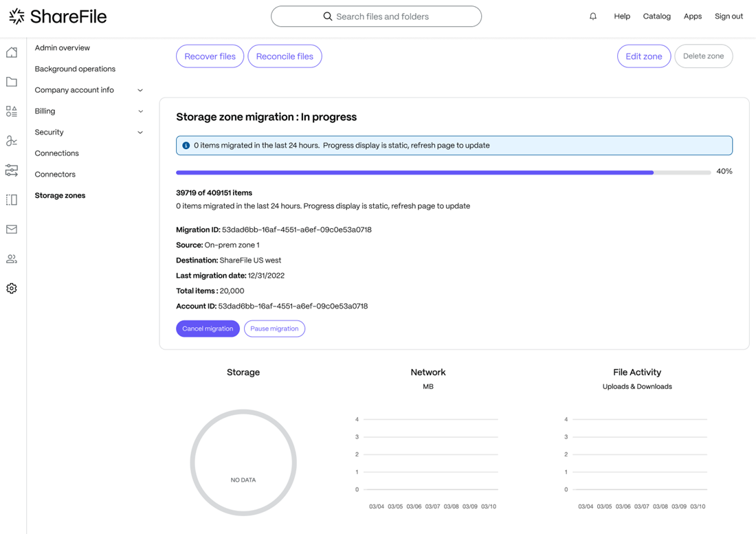
Task: Expand the Security section chevron
Action: 140,133
